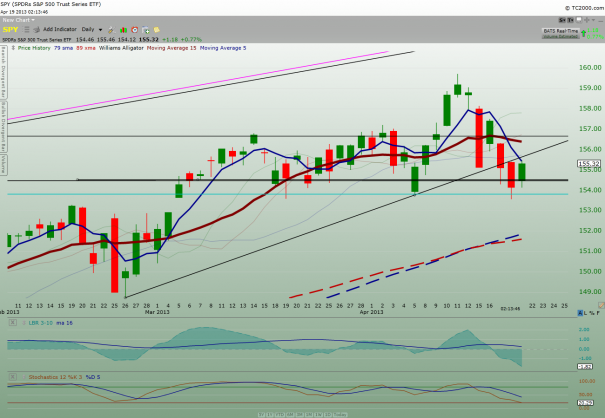Select the 79 sma legend label
The image size is (605, 418).
click(x=63, y=48)
